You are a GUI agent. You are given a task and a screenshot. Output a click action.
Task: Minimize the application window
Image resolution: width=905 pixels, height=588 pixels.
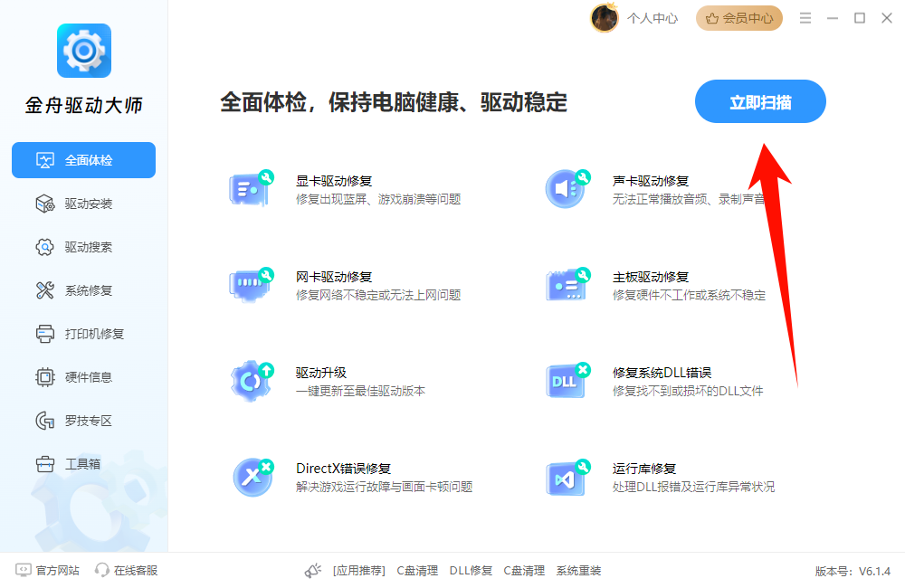coord(833,18)
